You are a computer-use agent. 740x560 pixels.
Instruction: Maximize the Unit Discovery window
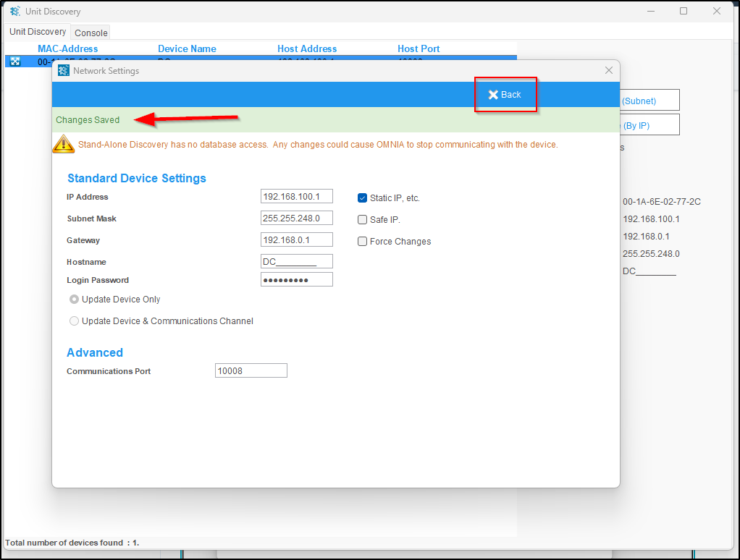[684, 12]
